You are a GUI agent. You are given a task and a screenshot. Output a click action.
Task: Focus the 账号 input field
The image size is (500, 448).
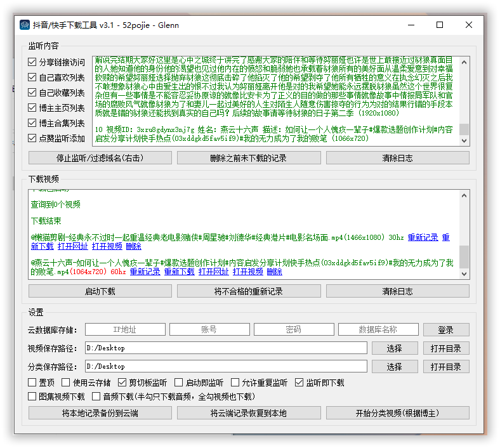[209, 329]
